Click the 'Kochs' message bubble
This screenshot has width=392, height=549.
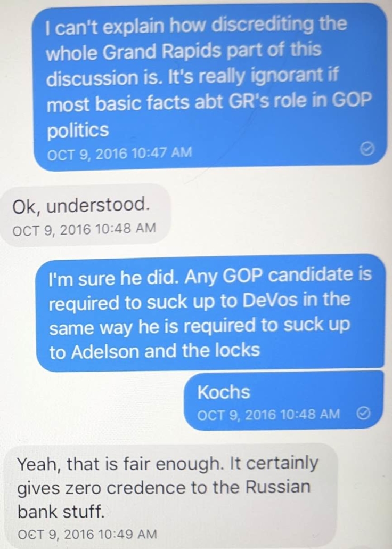click(x=284, y=400)
